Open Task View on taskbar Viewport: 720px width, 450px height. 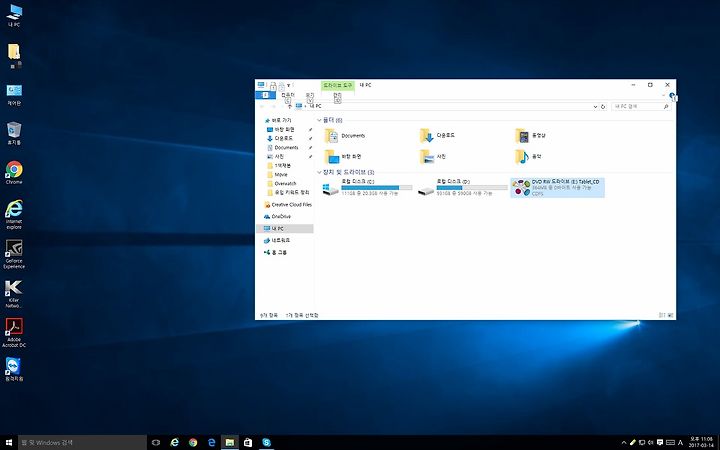pyautogui.click(x=156, y=443)
